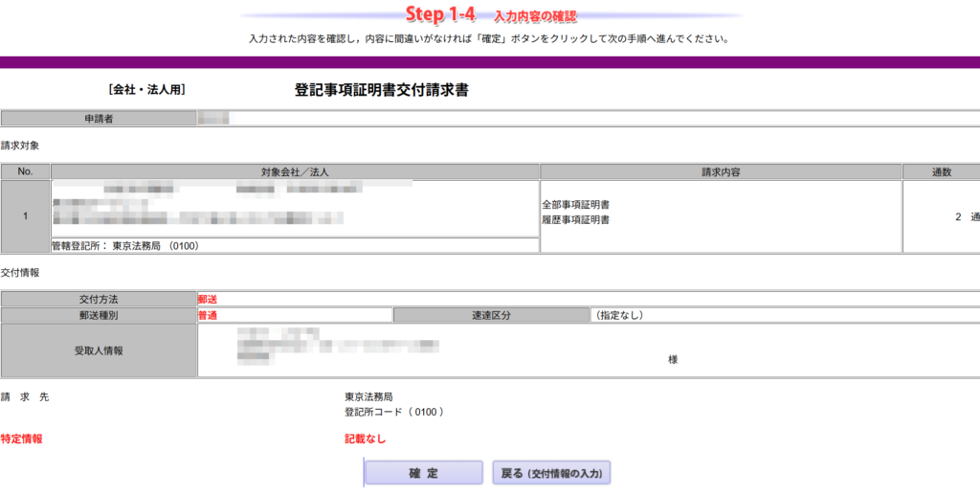Select the 対象会社/法人 column header
The image size is (980, 496).
click(x=295, y=172)
